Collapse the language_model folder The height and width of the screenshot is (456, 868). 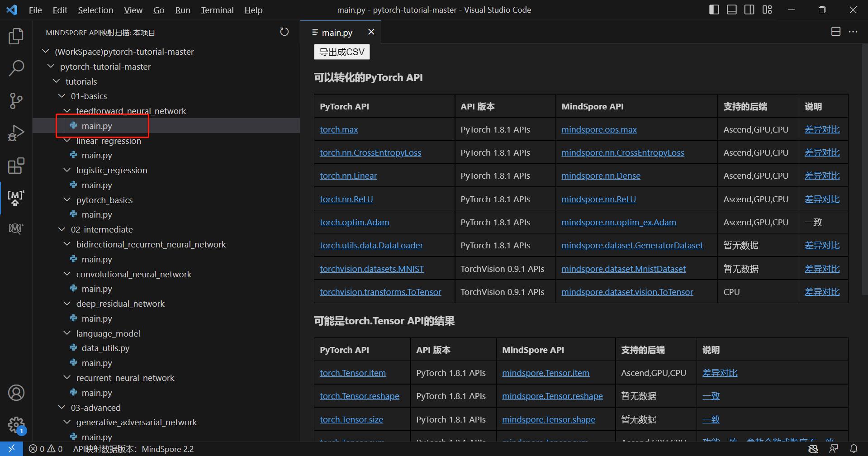pos(67,333)
